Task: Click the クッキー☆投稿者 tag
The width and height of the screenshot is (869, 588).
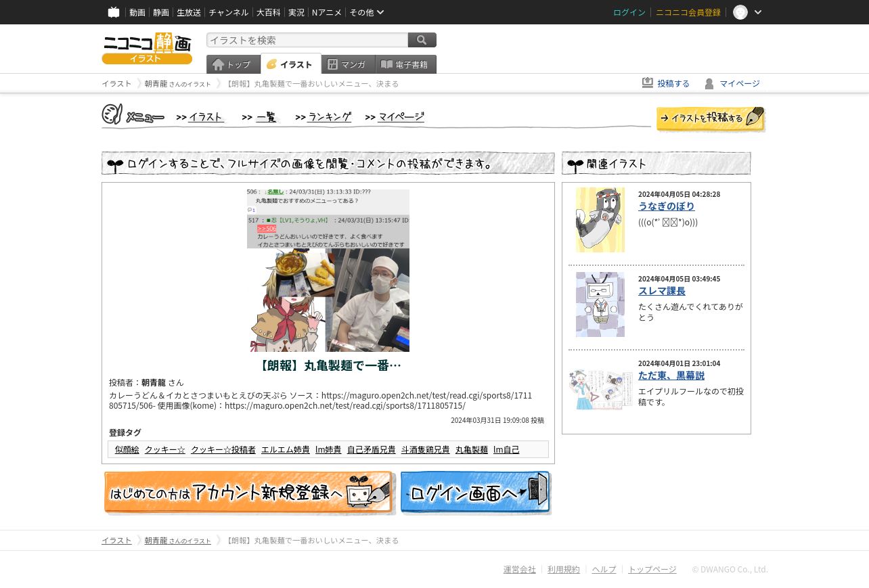Action: pos(223,449)
